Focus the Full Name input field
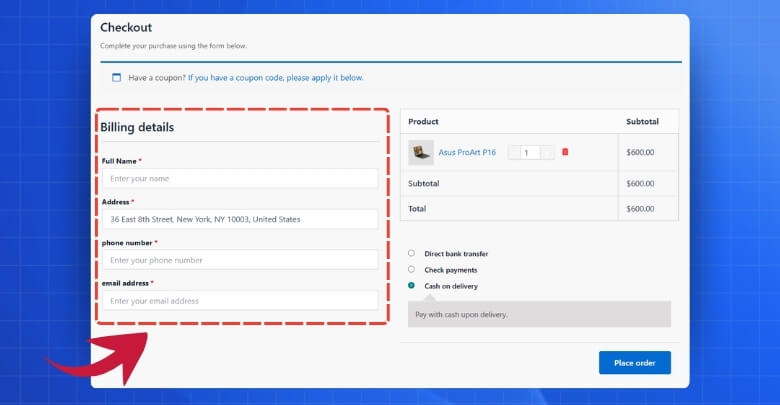780x405 pixels. pyautogui.click(x=240, y=179)
